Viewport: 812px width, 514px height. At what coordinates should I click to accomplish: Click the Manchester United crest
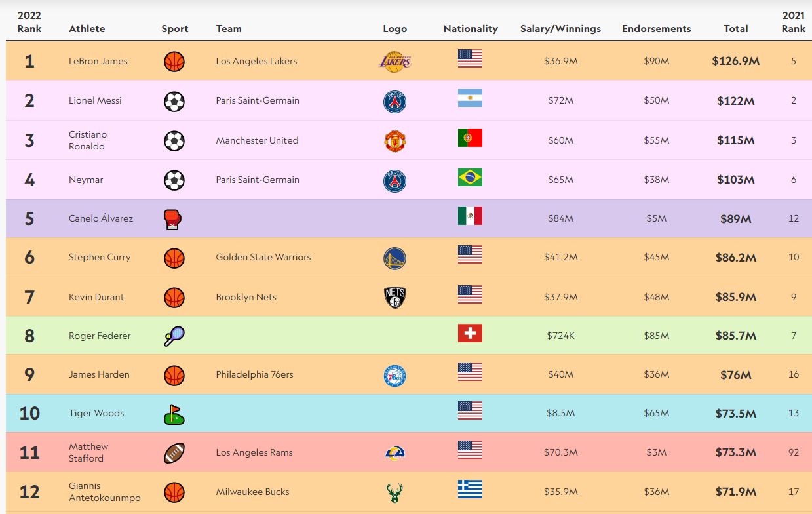click(x=395, y=141)
